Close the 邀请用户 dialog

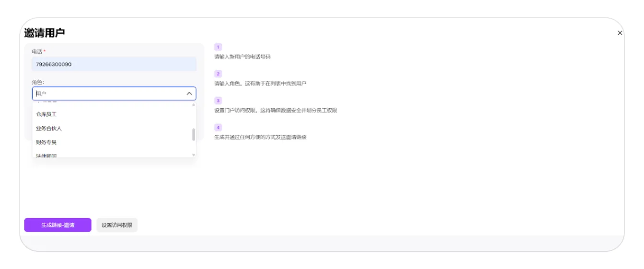coord(620,33)
